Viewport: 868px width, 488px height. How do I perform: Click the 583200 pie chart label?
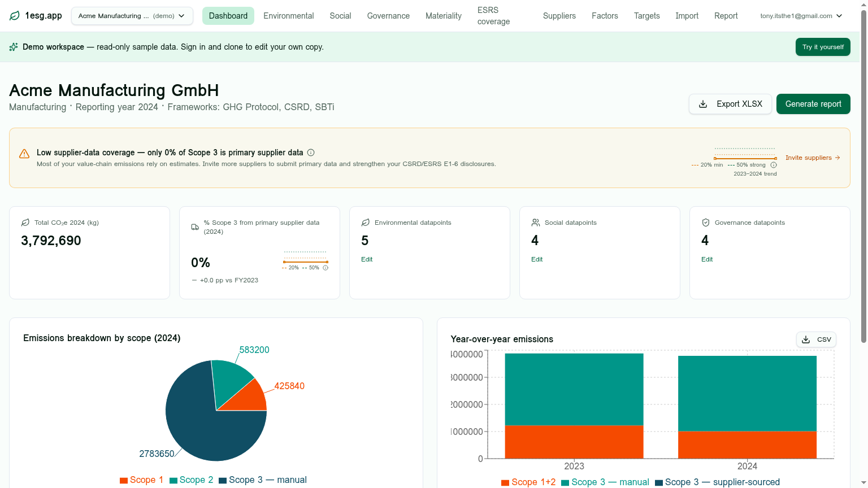tap(254, 350)
